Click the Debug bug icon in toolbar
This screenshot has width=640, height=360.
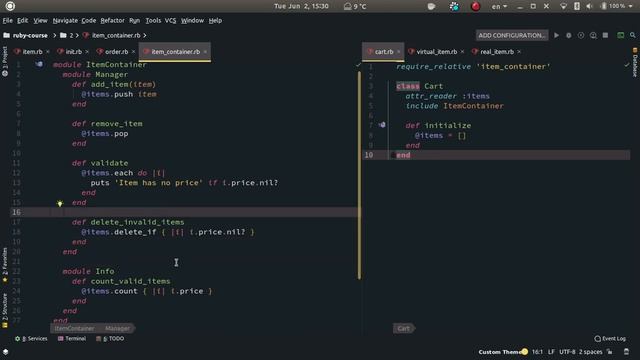(569, 36)
